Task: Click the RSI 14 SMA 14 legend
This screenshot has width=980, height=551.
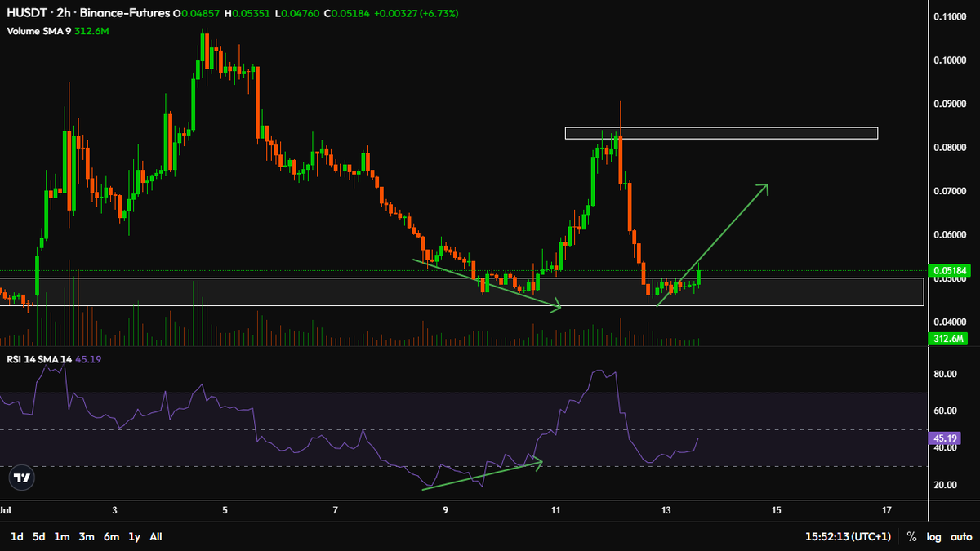Action: point(38,358)
